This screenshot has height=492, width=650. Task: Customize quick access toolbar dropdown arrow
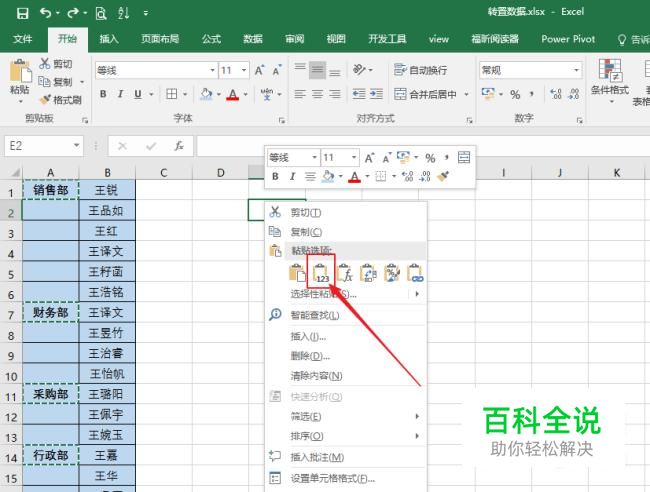click(146, 14)
